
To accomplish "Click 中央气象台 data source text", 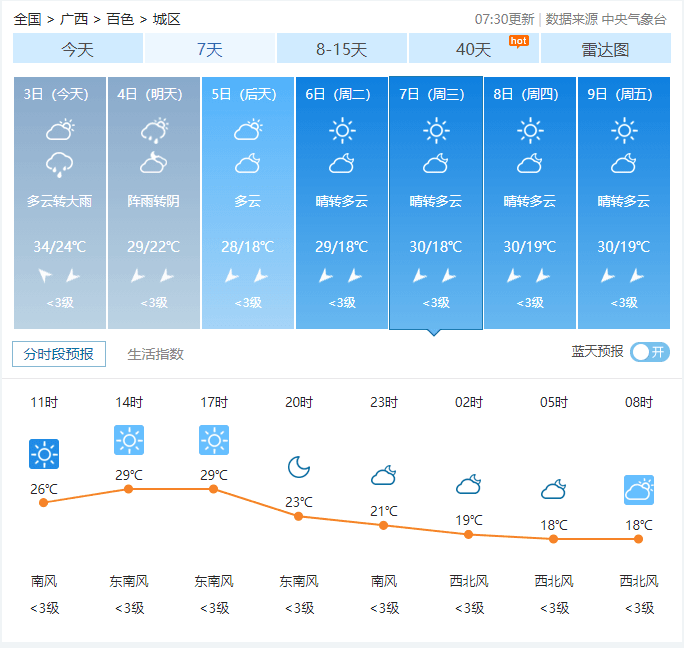I will pos(634,19).
